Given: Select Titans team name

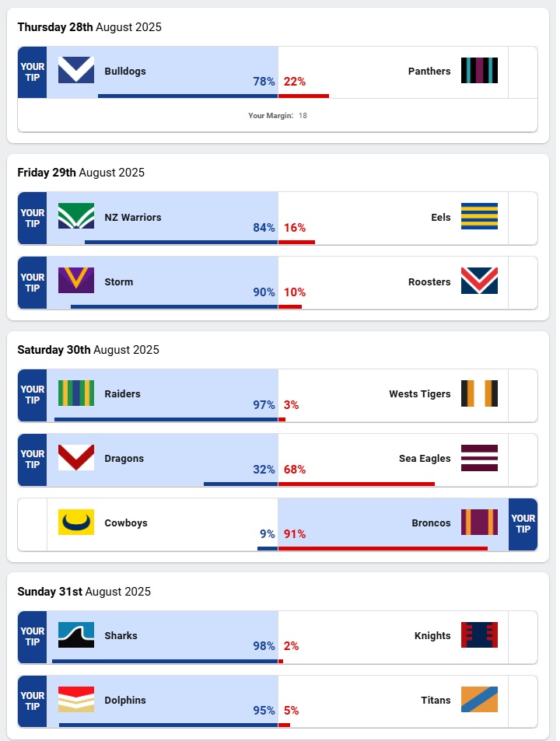Looking at the screenshot, I should tap(436, 700).
